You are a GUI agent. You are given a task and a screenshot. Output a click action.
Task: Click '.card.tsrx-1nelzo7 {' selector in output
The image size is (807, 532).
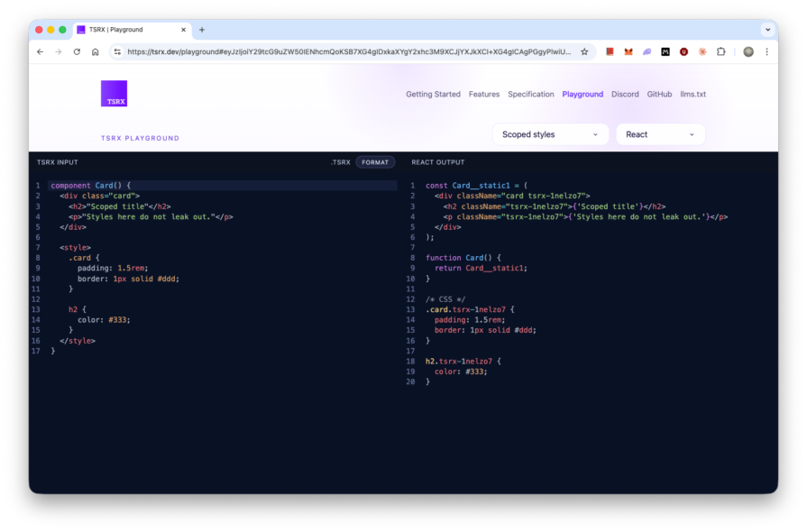click(x=470, y=309)
